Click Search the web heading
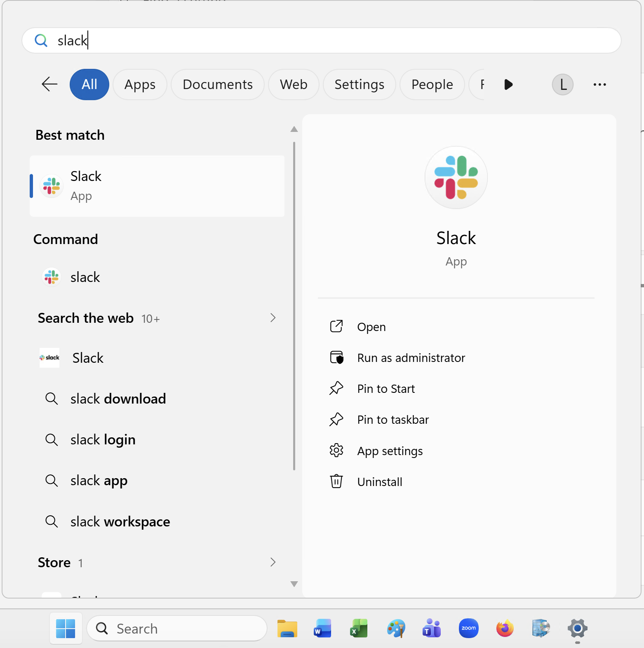 [x=86, y=318]
